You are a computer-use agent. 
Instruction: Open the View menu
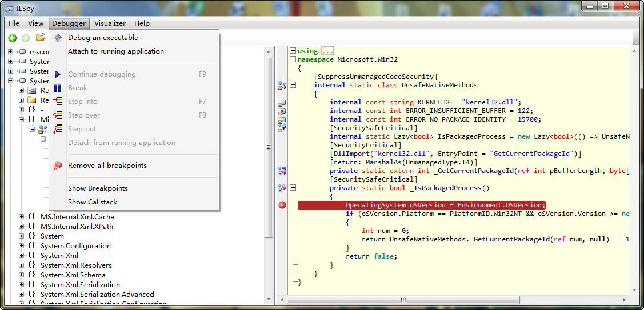click(x=36, y=23)
